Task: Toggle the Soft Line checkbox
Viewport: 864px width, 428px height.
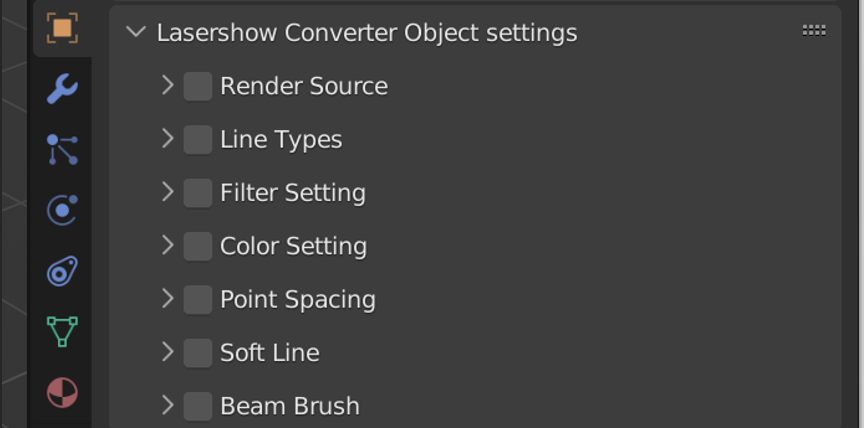Action: 198,352
